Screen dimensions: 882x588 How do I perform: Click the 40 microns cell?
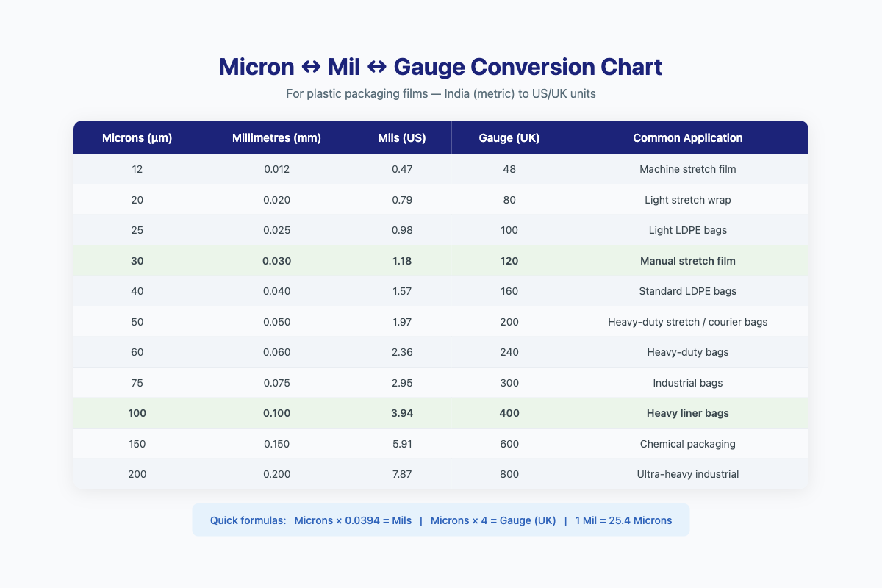click(x=137, y=291)
